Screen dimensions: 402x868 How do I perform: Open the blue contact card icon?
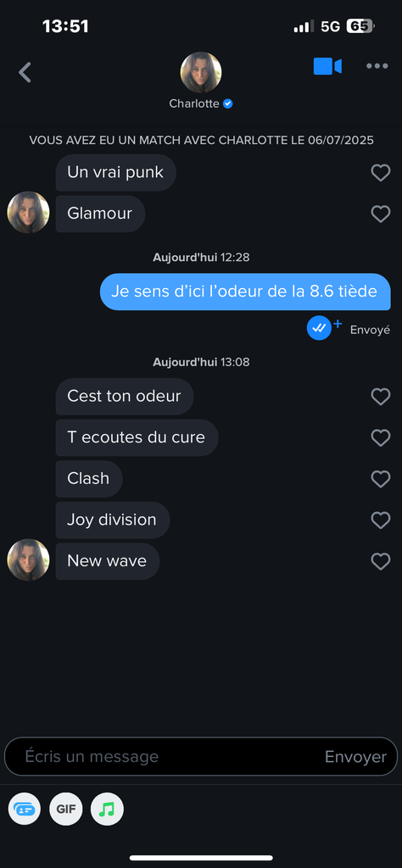(25, 810)
